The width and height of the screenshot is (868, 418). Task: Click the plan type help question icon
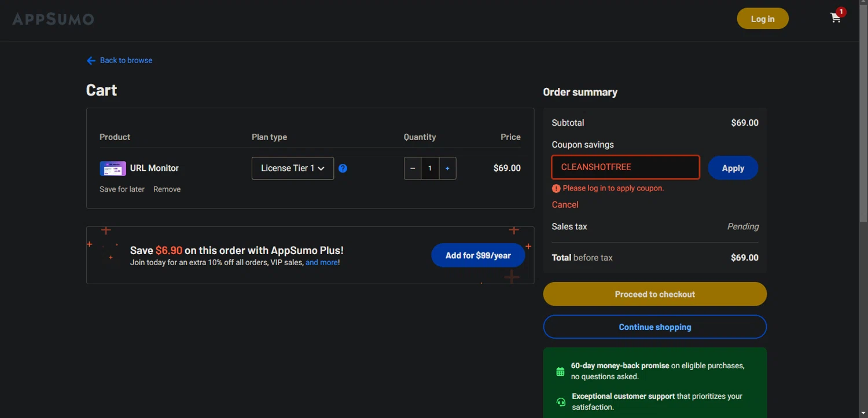343,168
